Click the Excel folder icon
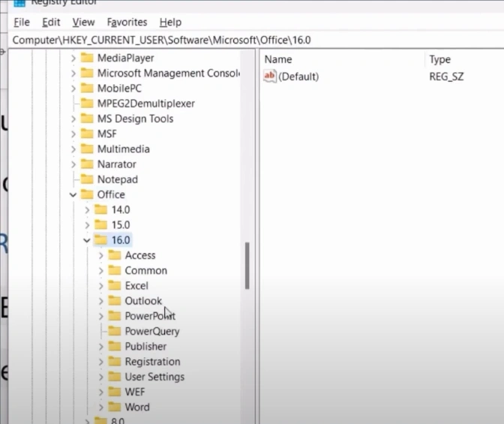The height and width of the screenshot is (424, 504). point(115,285)
